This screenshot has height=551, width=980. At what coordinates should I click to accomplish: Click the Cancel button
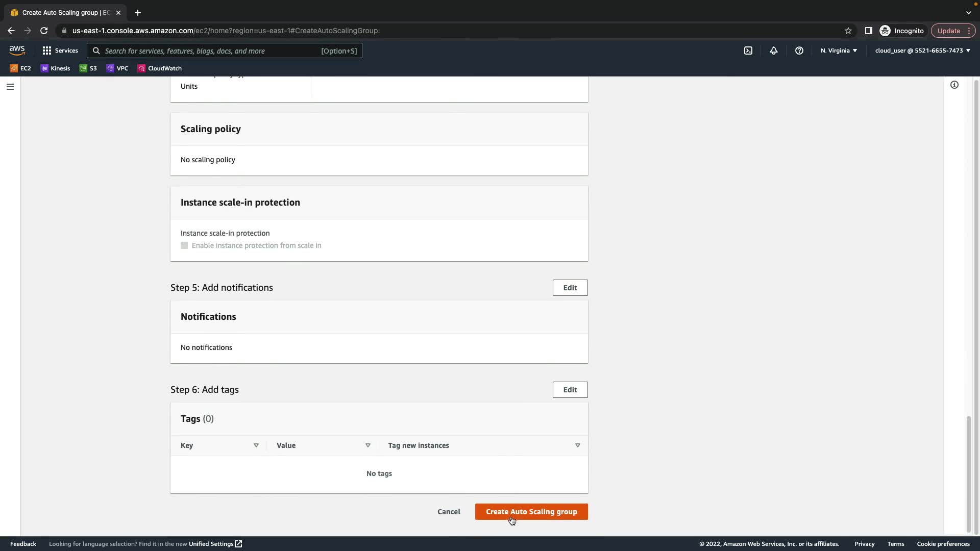tap(449, 512)
